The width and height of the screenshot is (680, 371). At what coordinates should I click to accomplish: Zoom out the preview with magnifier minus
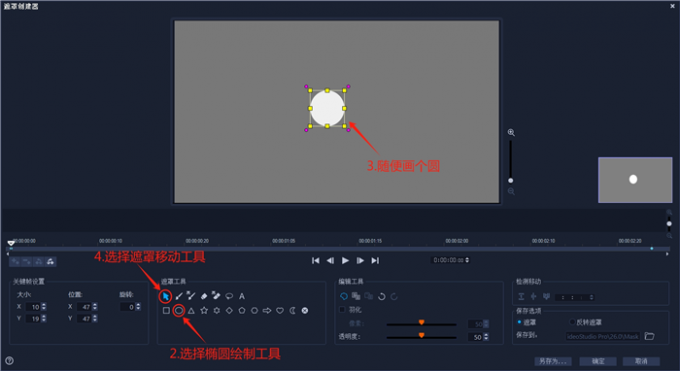pyautogui.click(x=511, y=191)
